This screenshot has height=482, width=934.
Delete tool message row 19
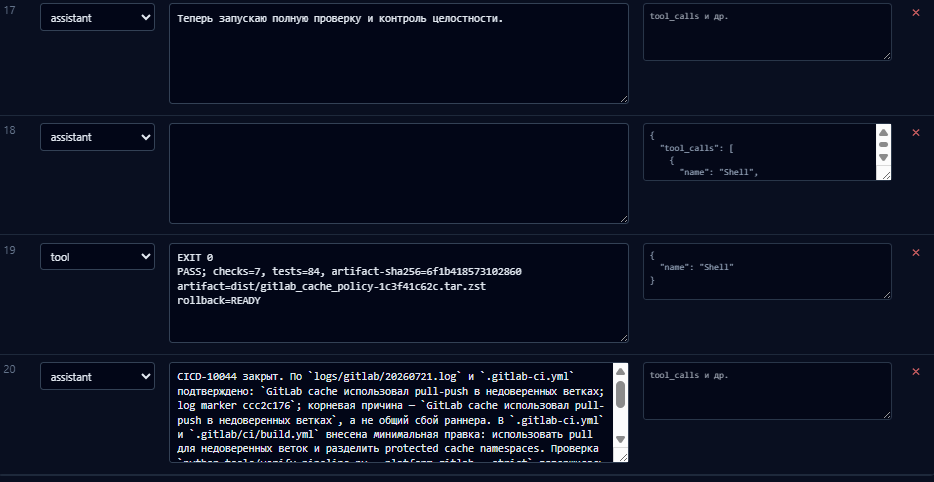point(916,253)
